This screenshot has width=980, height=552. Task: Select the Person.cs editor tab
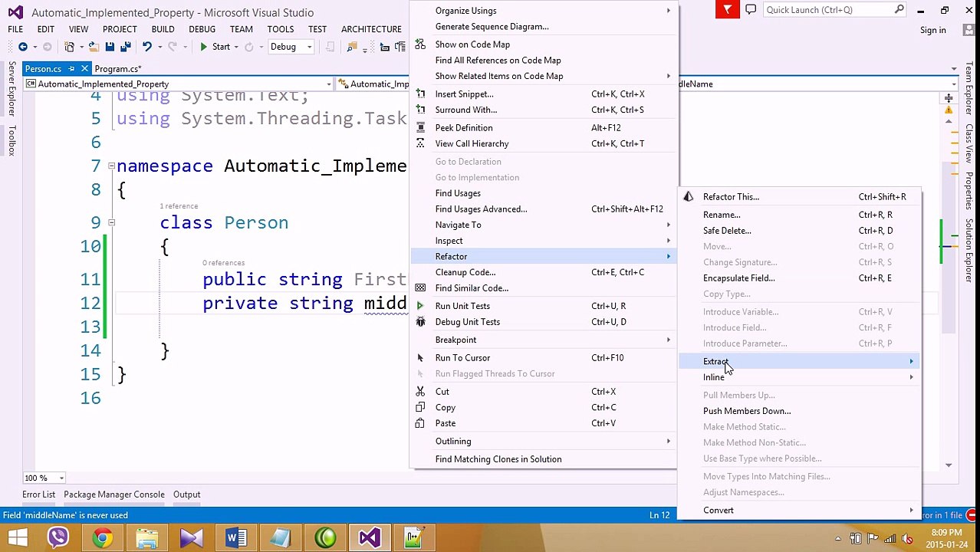pyautogui.click(x=43, y=69)
